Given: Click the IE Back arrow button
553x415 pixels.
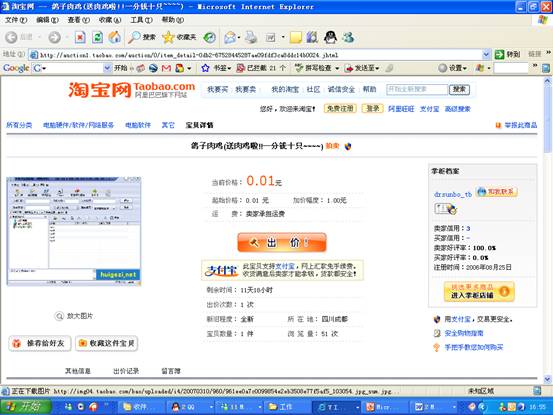Looking at the screenshot, I should click(11, 37).
